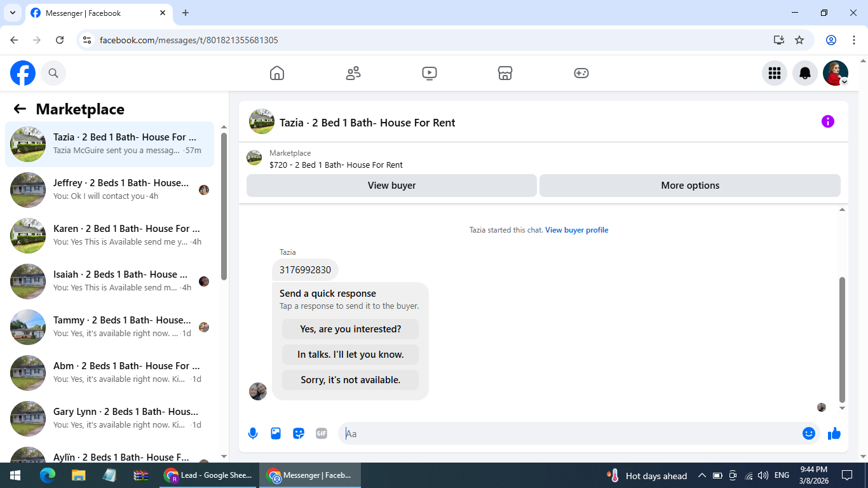Screen dimensions: 868x488
Task: Open the Friends icon in top navigation
Action: [x=353, y=73]
